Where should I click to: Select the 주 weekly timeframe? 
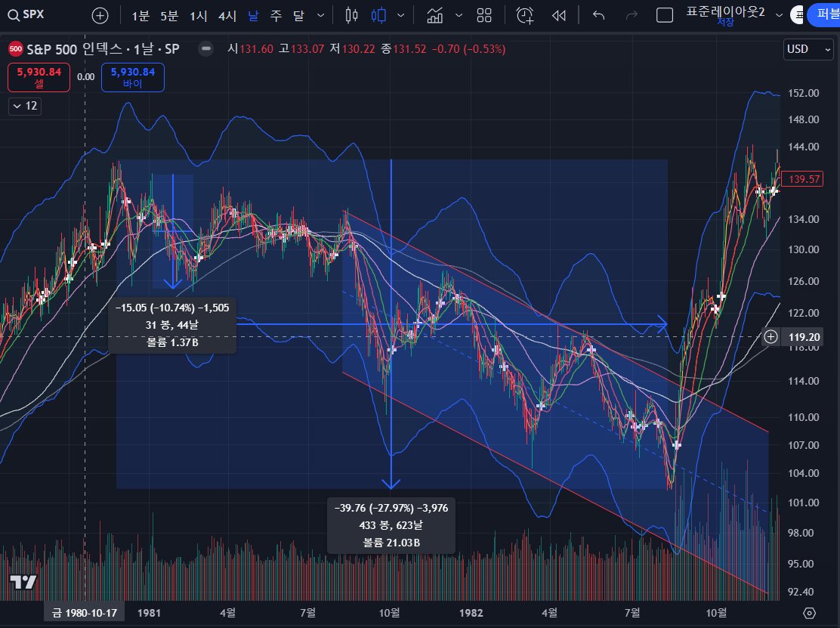[x=276, y=16]
